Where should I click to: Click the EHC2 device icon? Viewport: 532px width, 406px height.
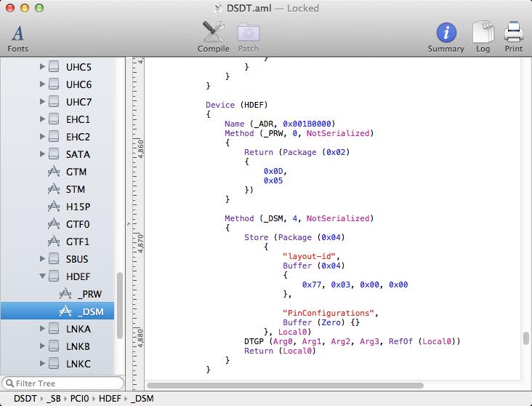pyautogui.click(x=54, y=137)
